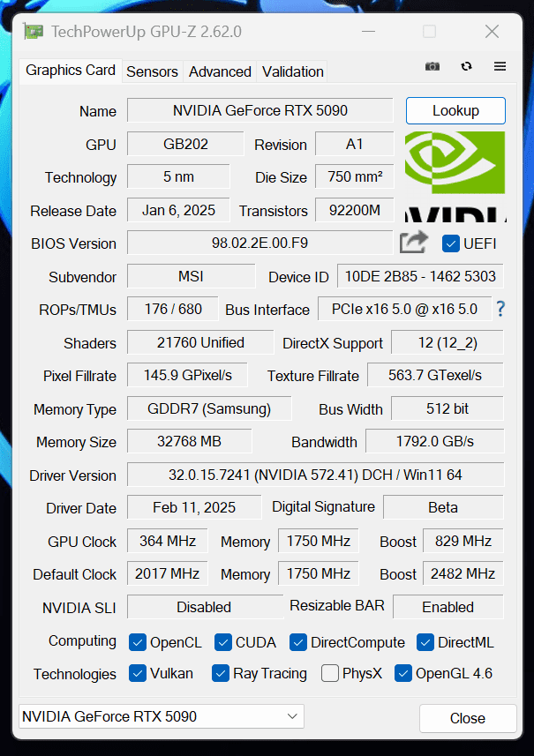Toggle the CUDA checkbox
534x756 pixels.
(x=222, y=642)
